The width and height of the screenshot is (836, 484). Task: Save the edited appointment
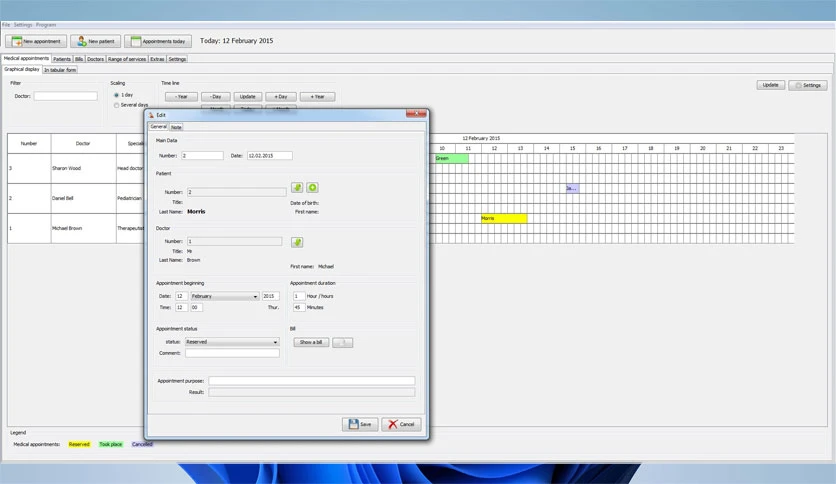point(360,424)
